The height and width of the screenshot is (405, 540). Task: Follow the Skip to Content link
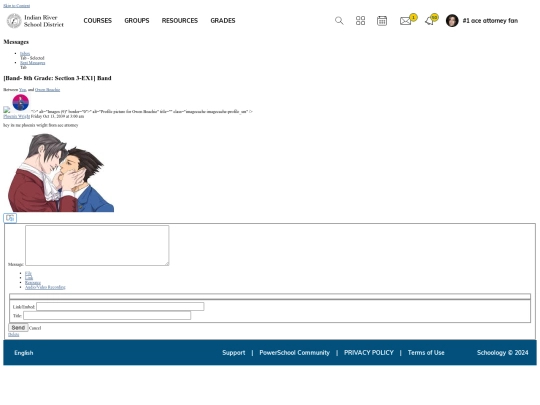pyautogui.click(x=17, y=6)
